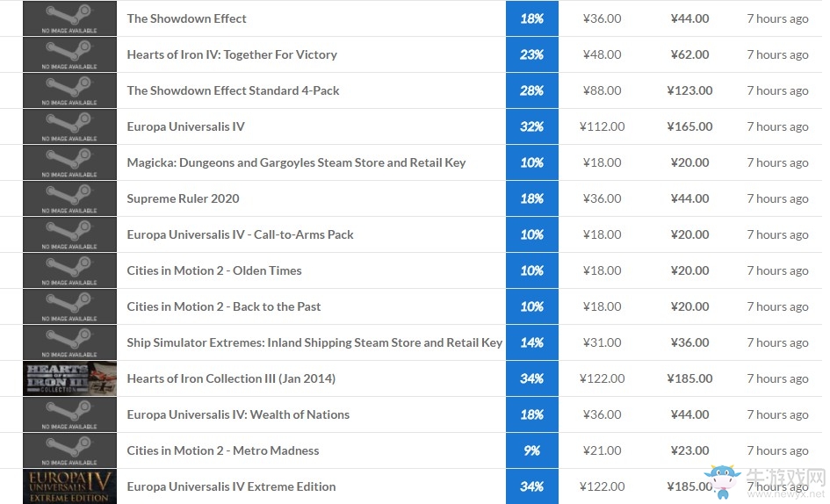830x504 pixels.
Task: Open Hearts of Iron Collection III (Jan 2014)
Action: point(231,378)
